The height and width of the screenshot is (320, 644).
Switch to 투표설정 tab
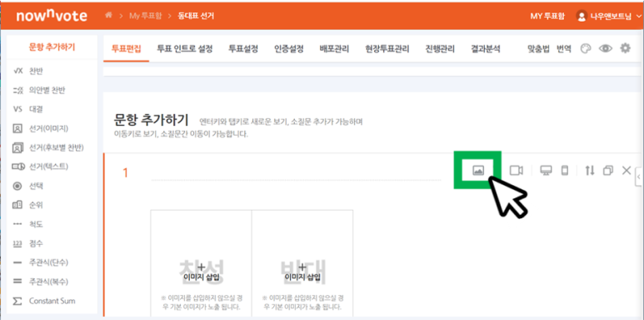[243, 49]
